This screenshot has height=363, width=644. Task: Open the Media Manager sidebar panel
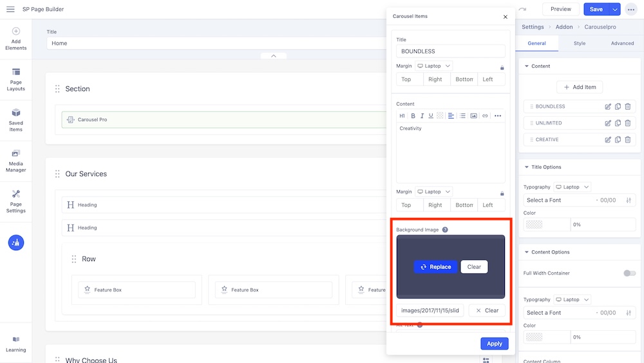pyautogui.click(x=16, y=160)
